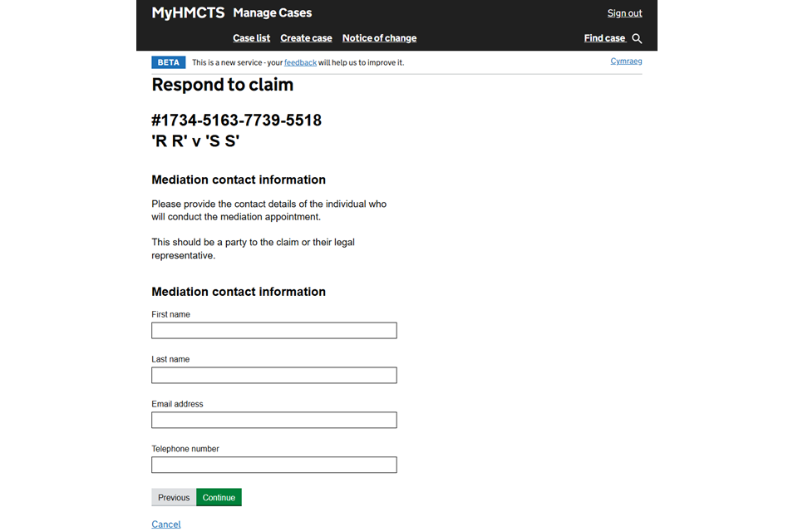Open the Manage Cases home link

point(273,13)
